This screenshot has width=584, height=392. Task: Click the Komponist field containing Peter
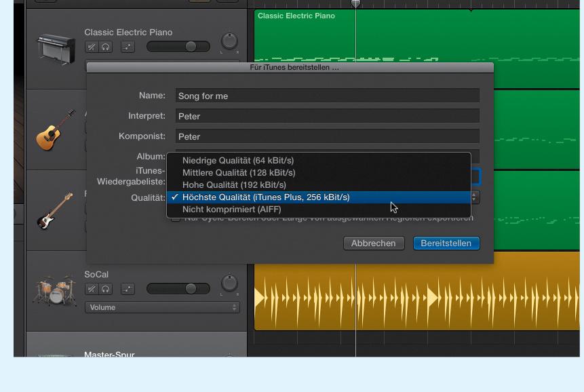click(x=327, y=136)
